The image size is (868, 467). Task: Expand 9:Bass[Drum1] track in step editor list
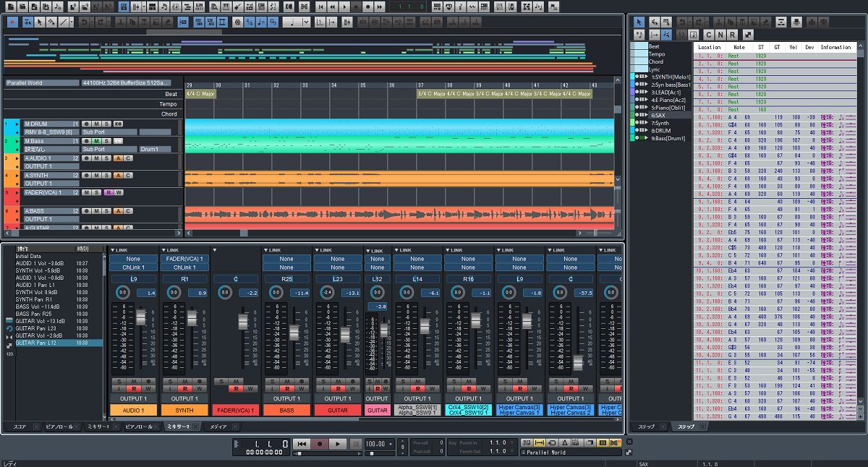[646, 138]
